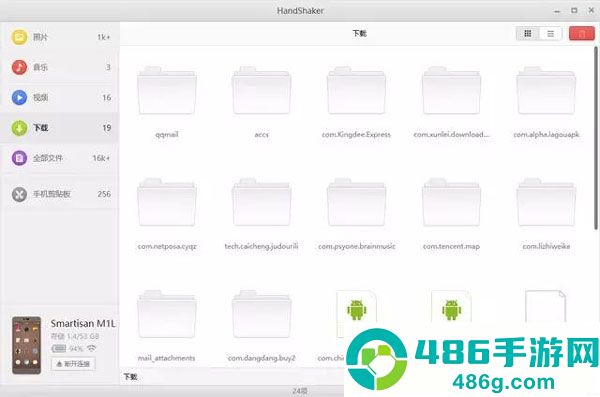Screen dimensions: 600x397
Task: Open the tech.caicheng.judourili folder
Action: pyautogui.click(x=262, y=203)
